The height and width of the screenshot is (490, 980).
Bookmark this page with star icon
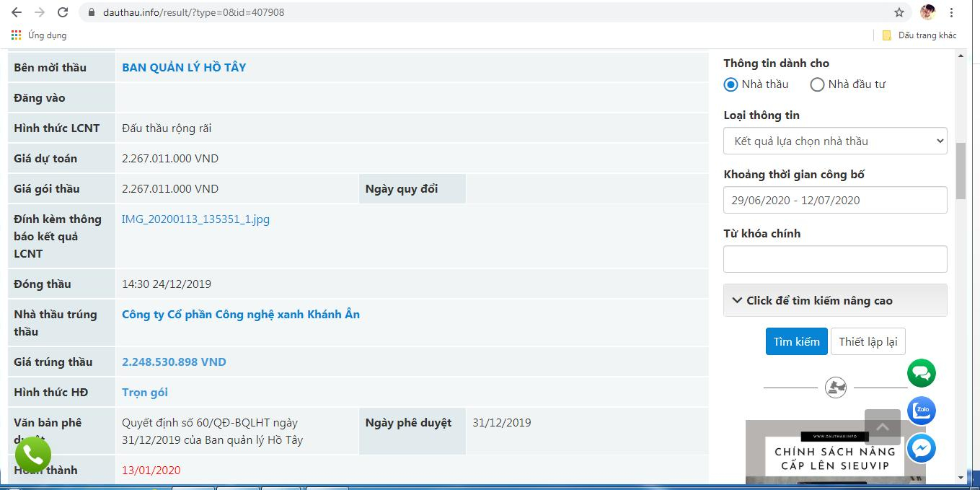coord(899,12)
